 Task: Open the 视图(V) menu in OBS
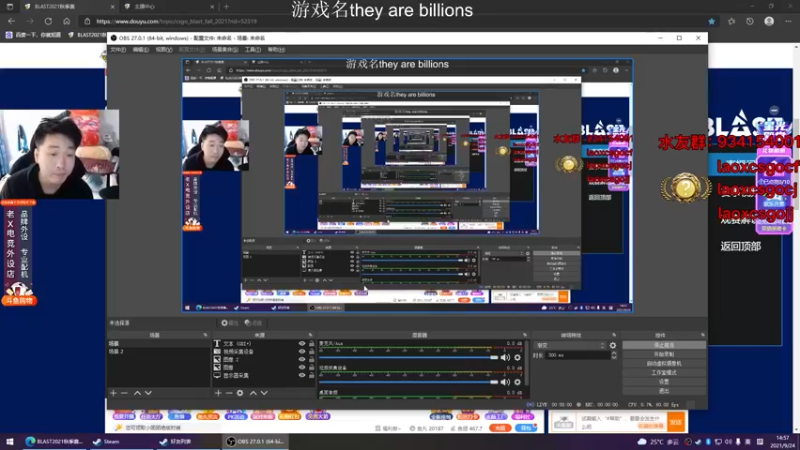164,49
